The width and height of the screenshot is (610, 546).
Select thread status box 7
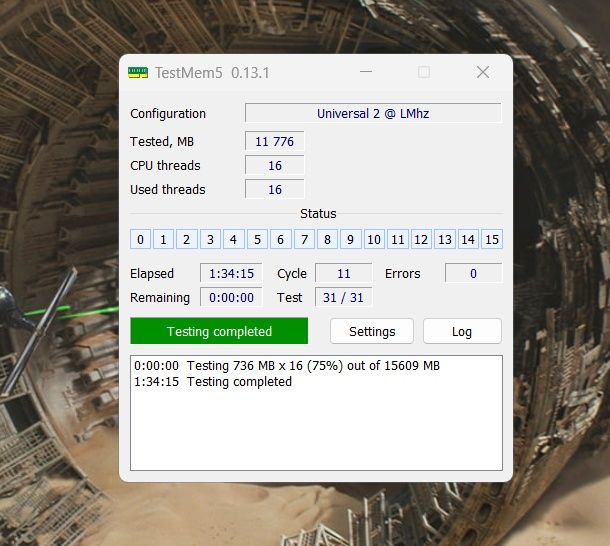pos(304,239)
